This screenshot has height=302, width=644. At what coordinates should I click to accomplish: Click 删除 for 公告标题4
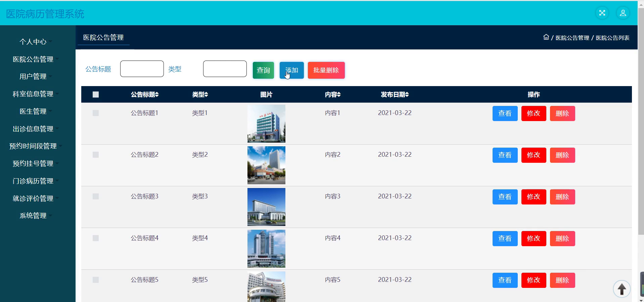tap(562, 238)
